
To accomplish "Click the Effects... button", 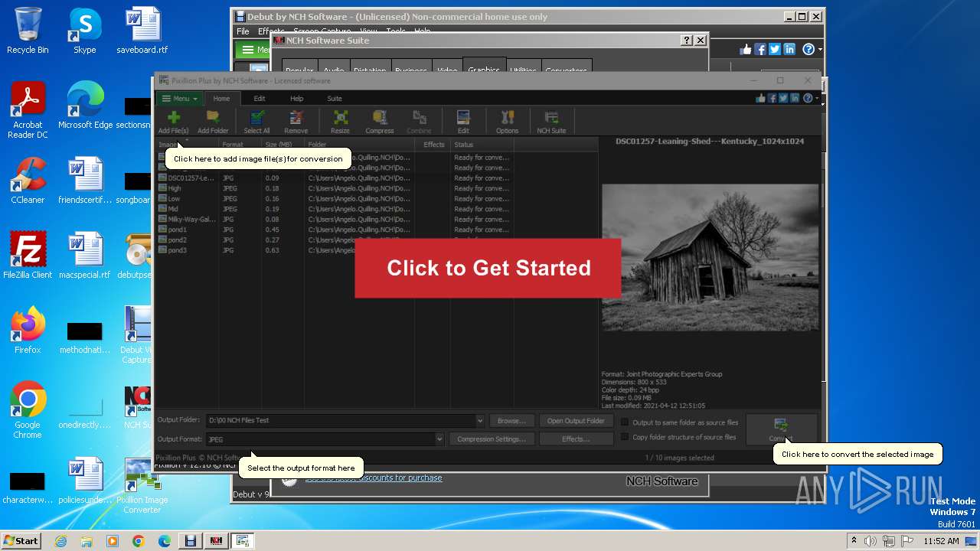I will (576, 439).
